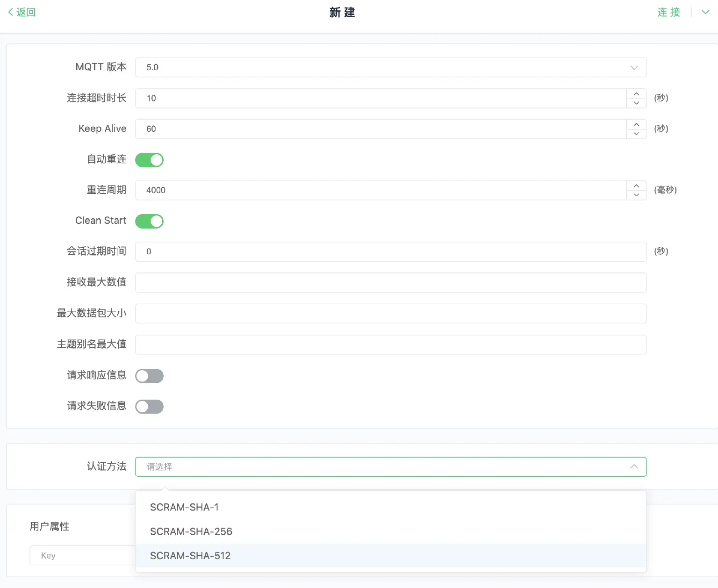The height and width of the screenshot is (588, 718).
Task: Turn off the Clean Start switch
Action: tap(149, 221)
